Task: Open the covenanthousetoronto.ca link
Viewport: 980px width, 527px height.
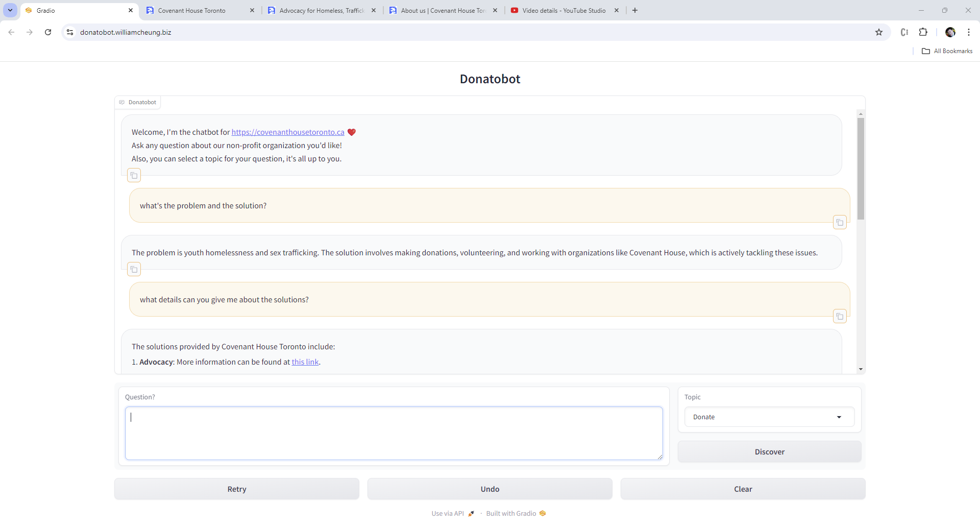Action: pos(288,132)
